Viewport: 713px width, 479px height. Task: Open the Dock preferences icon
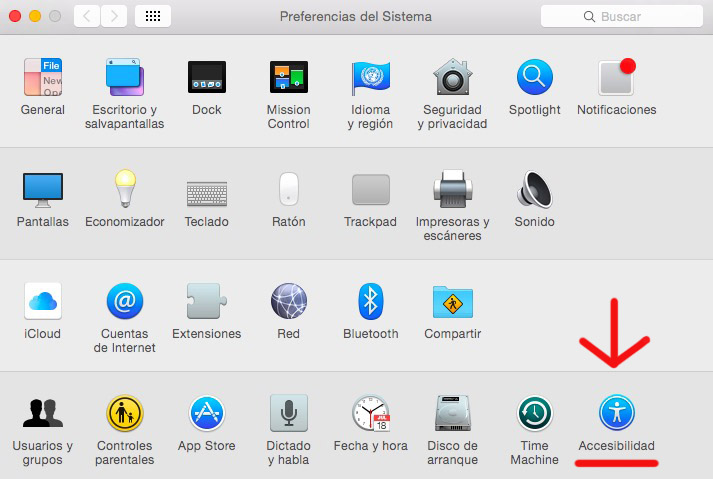207,77
